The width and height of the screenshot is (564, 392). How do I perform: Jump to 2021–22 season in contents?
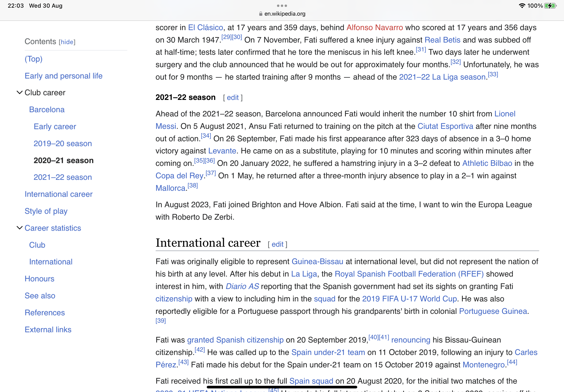click(x=63, y=177)
